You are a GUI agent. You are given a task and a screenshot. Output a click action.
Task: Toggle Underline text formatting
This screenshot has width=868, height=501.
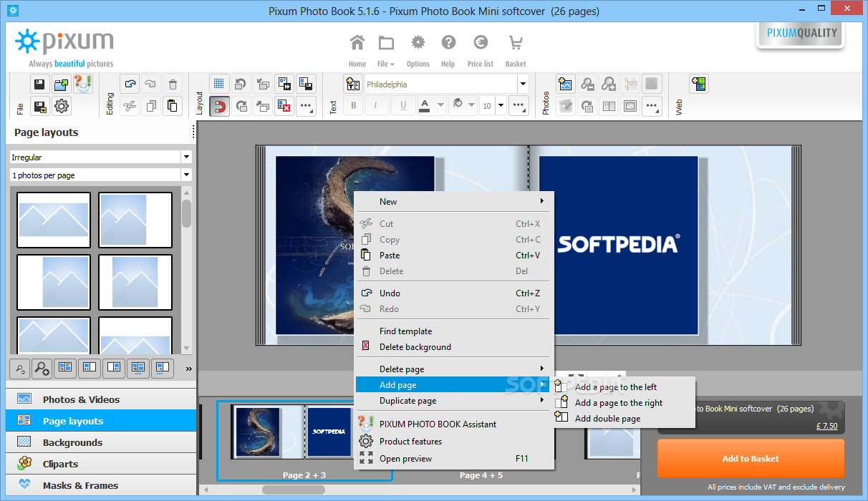coord(403,106)
